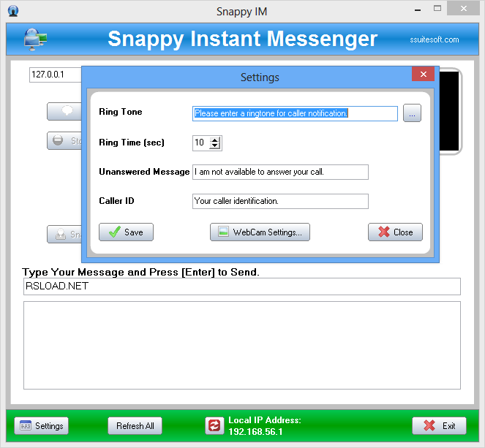Screen dimensions: 485x448
Task: Edit the Caller ID text field
Action: pos(280,201)
